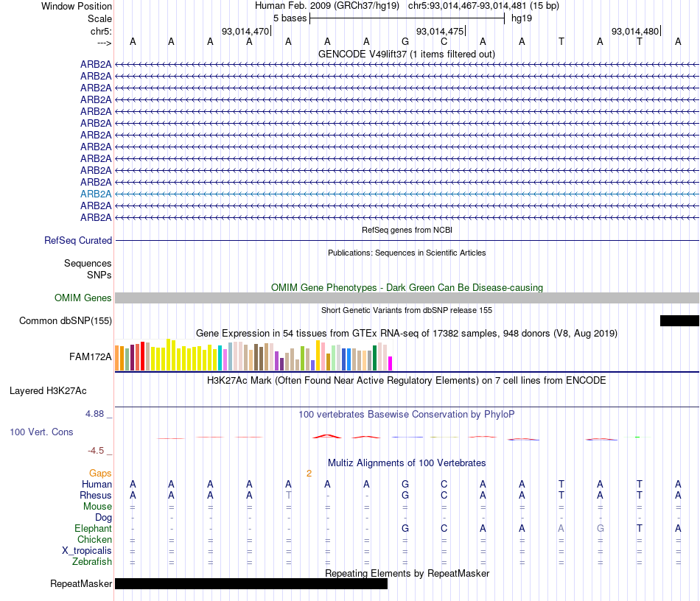Click the chr5: ruler label
This screenshot has width=700, height=601.
coord(101,31)
